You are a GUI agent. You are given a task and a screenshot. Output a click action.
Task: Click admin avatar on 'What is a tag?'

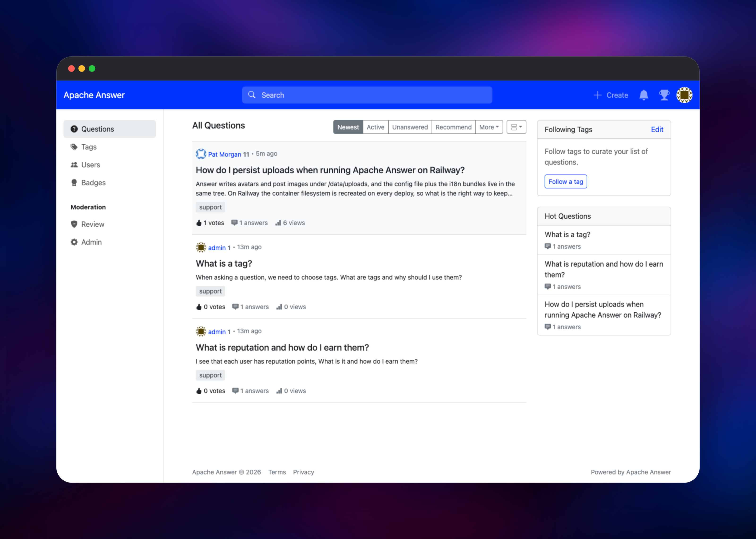[201, 247]
